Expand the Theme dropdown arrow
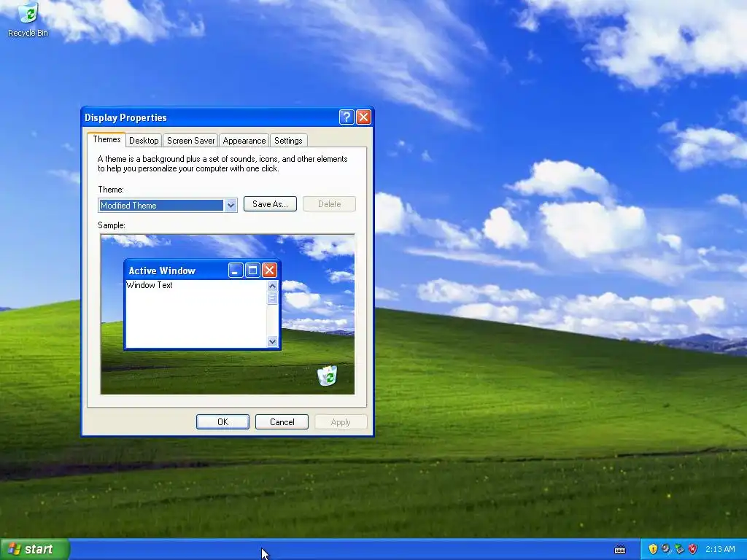 pyautogui.click(x=231, y=205)
